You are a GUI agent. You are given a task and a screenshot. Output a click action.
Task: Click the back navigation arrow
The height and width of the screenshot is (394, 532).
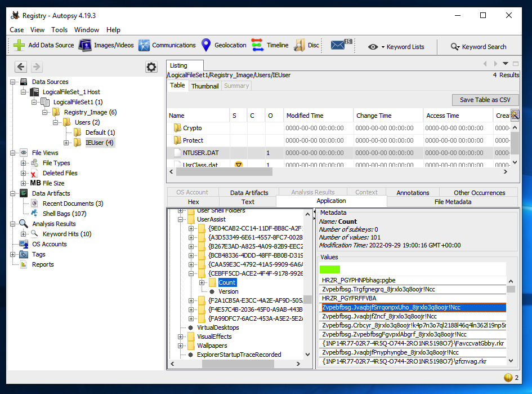coord(21,67)
